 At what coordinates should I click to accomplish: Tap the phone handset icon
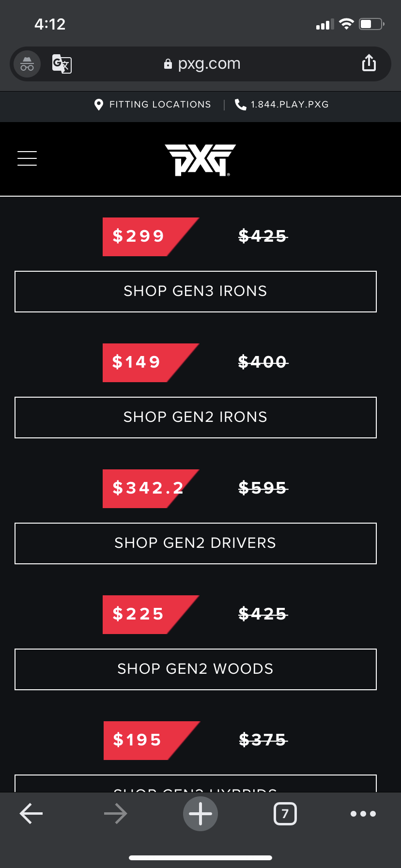tap(240, 105)
